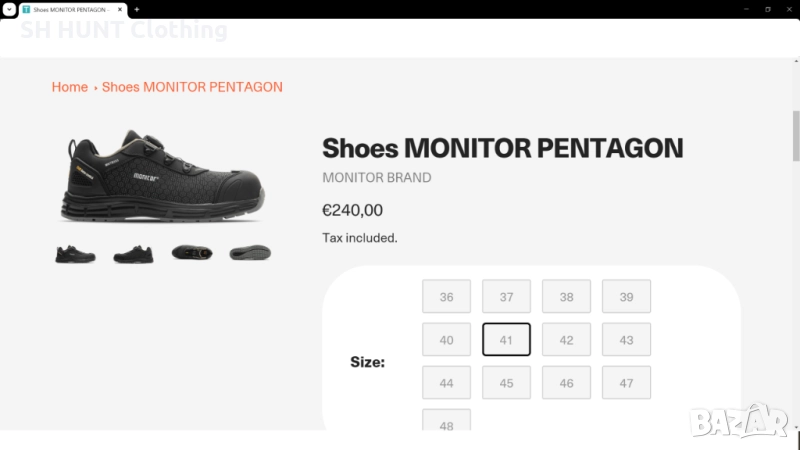
Task: Select the top-view shoe thumbnail
Action: (x=191, y=253)
